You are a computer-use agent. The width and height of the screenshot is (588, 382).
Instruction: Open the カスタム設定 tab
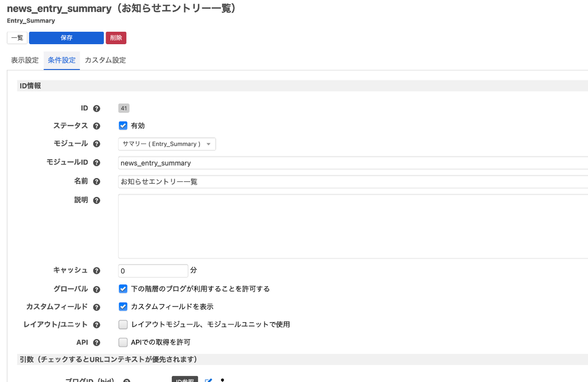pos(105,60)
